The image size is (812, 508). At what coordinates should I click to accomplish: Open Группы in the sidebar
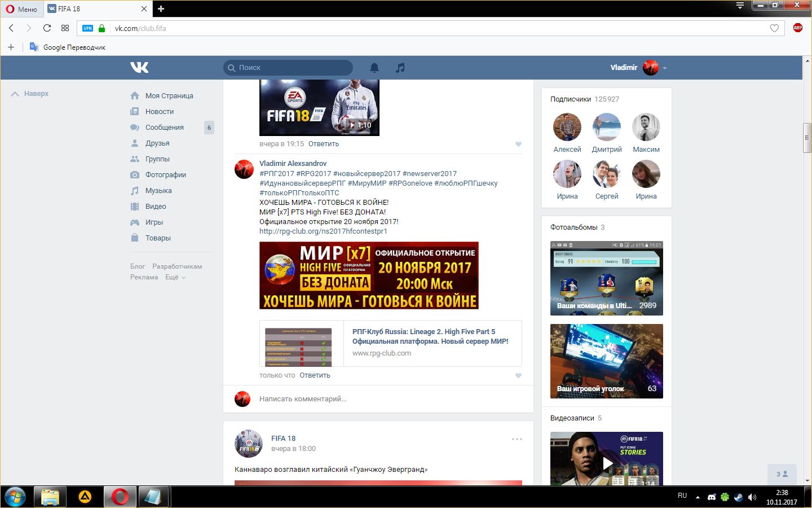click(x=157, y=159)
